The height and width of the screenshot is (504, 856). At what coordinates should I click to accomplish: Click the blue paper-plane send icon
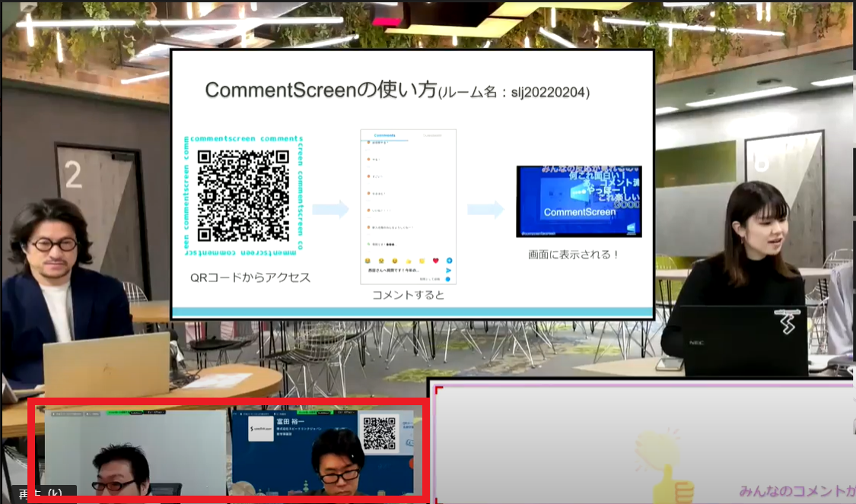point(449,271)
